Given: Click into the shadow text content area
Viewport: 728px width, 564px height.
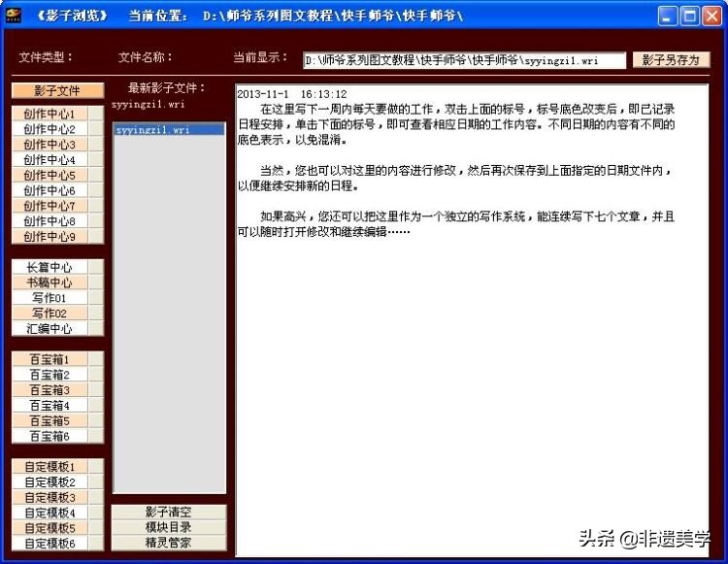Looking at the screenshot, I should (472, 320).
